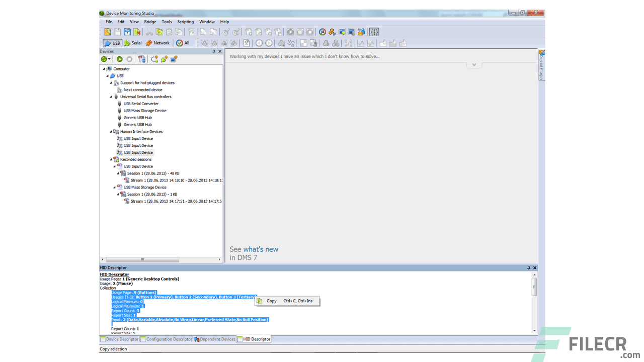Open the Tools menu

tap(167, 22)
